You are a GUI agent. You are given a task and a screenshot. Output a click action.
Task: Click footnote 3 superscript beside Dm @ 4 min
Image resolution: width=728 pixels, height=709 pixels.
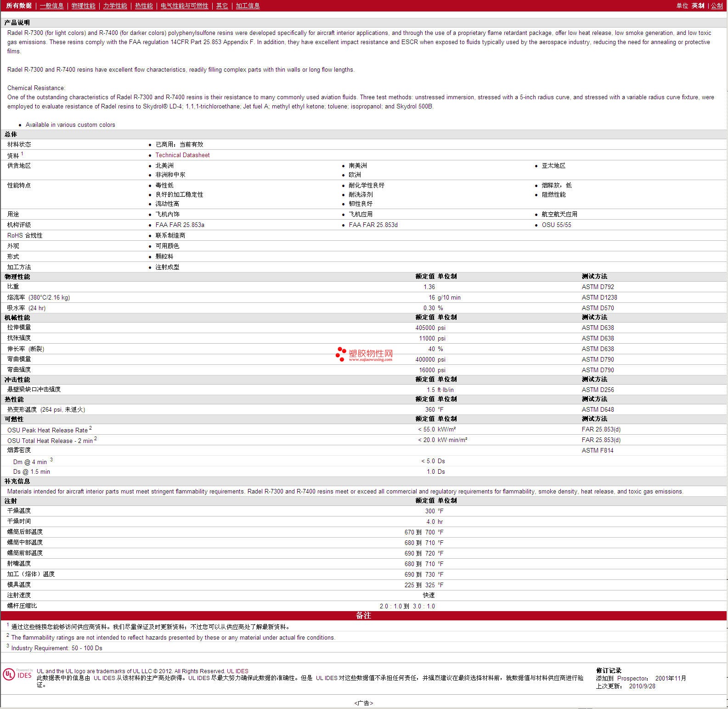pyautogui.click(x=51, y=460)
